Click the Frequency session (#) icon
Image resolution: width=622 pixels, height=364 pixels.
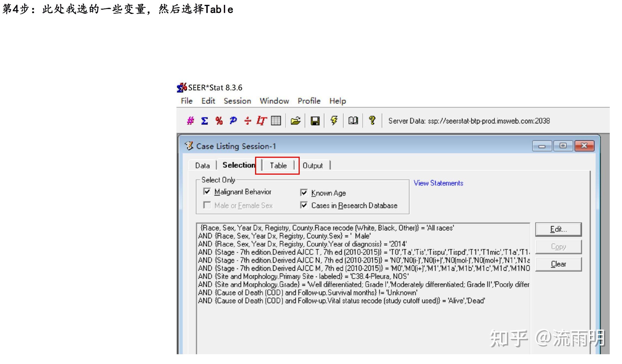click(x=190, y=121)
